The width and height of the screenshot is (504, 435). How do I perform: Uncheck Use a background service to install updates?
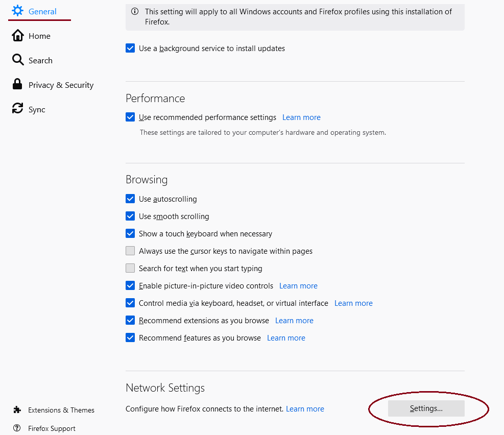pyautogui.click(x=130, y=48)
